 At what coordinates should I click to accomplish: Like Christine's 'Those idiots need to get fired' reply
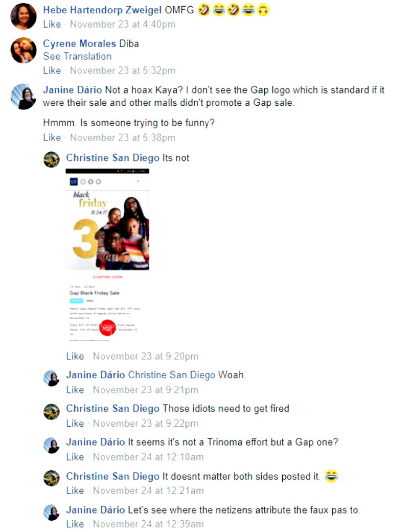(x=75, y=424)
